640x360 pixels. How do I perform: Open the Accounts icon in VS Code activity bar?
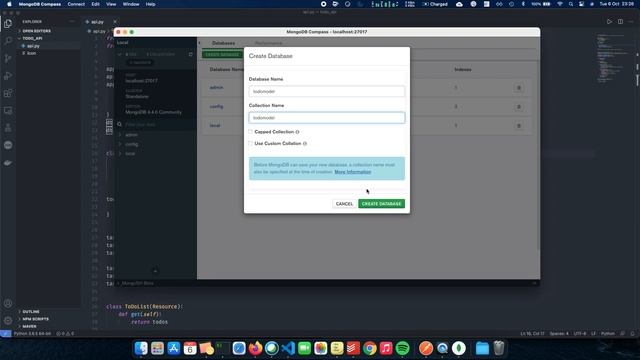point(8,303)
